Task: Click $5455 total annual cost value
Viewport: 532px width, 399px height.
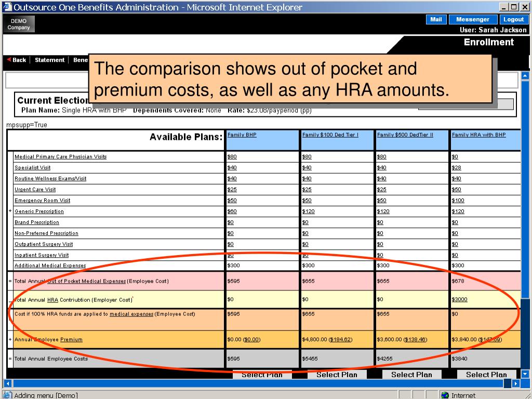Action: coord(310,358)
